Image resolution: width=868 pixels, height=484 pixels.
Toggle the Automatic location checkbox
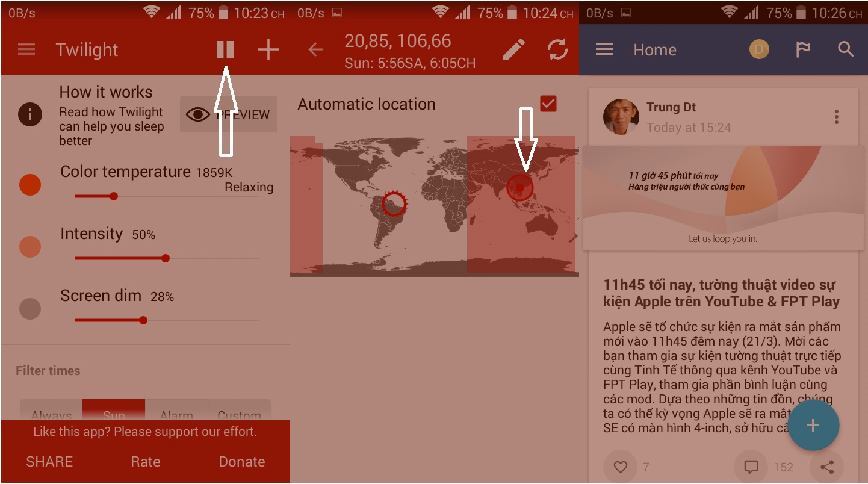point(548,104)
